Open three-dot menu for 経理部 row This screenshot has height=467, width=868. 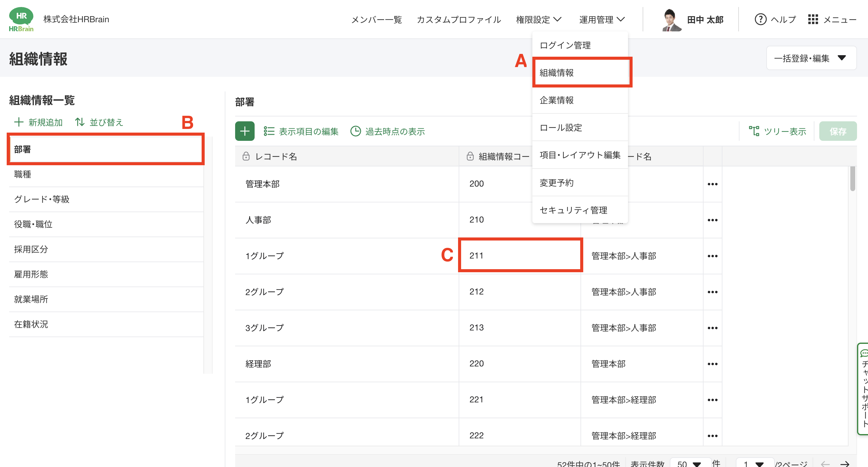tap(712, 364)
